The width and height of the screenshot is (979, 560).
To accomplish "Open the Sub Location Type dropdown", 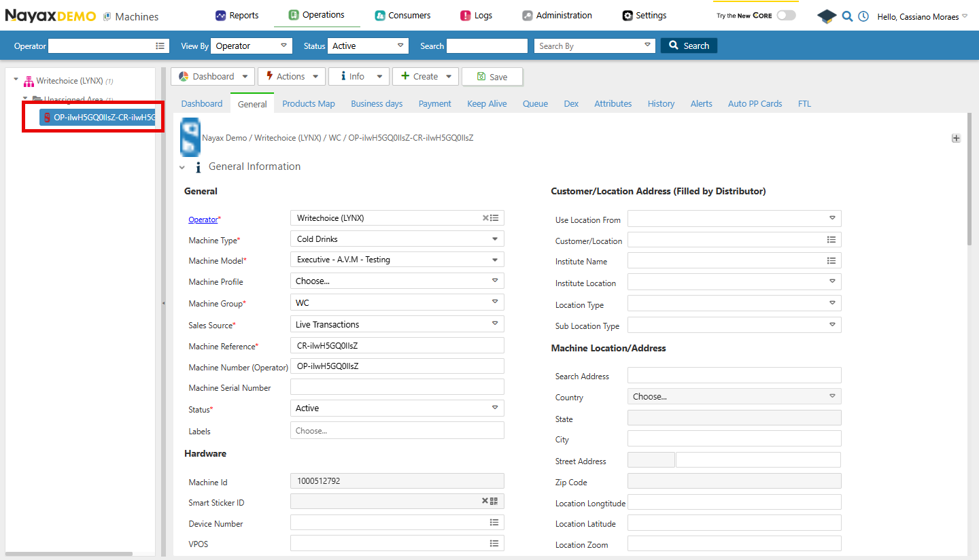I will point(734,325).
